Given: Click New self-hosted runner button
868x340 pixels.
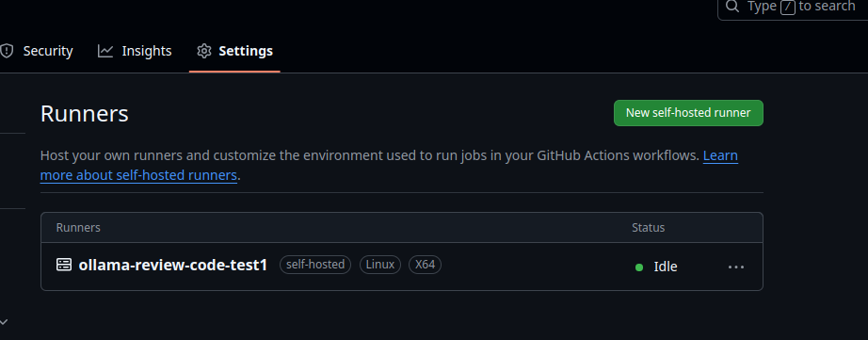Looking at the screenshot, I should pyautogui.click(x=688, y=113).
